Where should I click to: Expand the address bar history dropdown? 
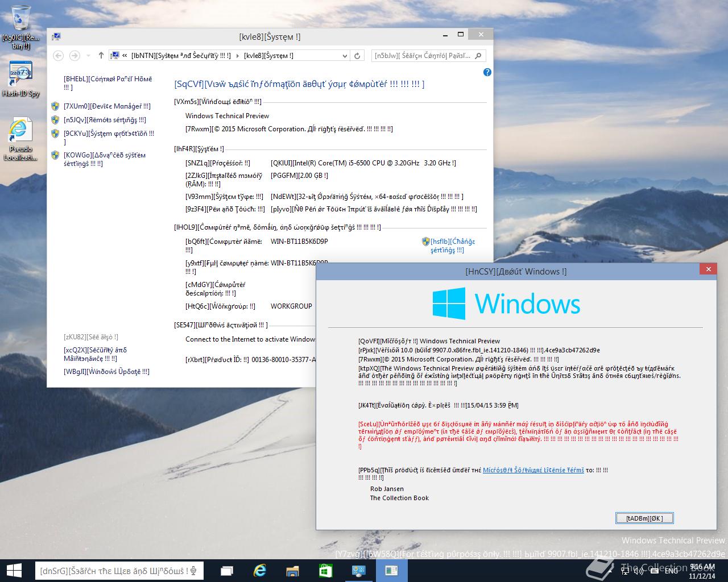(x=345, y=56)
